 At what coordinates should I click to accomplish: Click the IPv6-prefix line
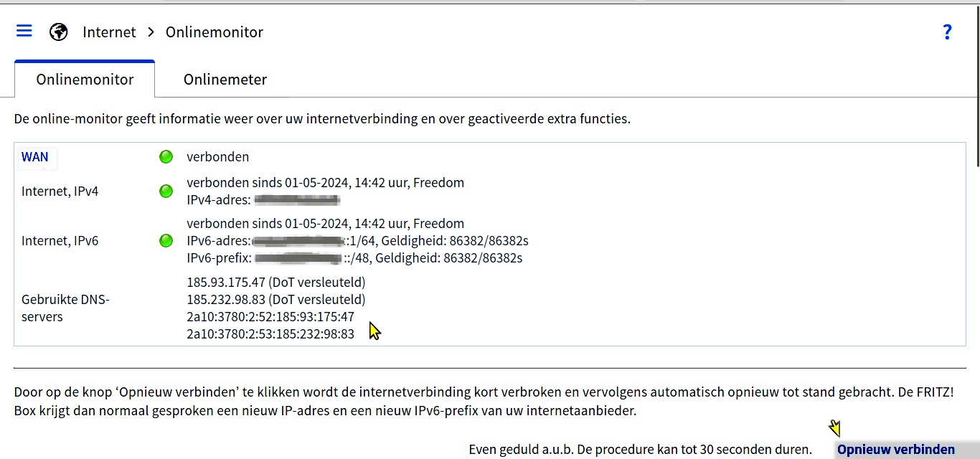coord(354,257)
